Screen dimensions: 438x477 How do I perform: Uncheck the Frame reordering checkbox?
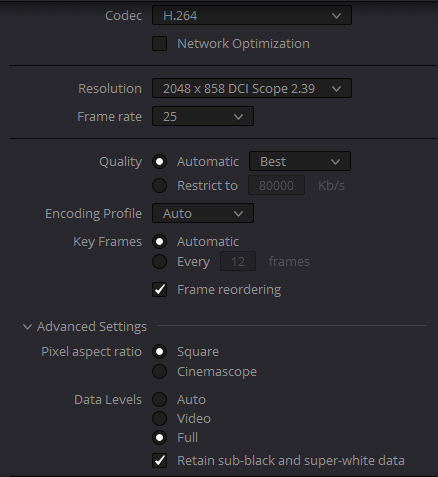click(159, 289)
